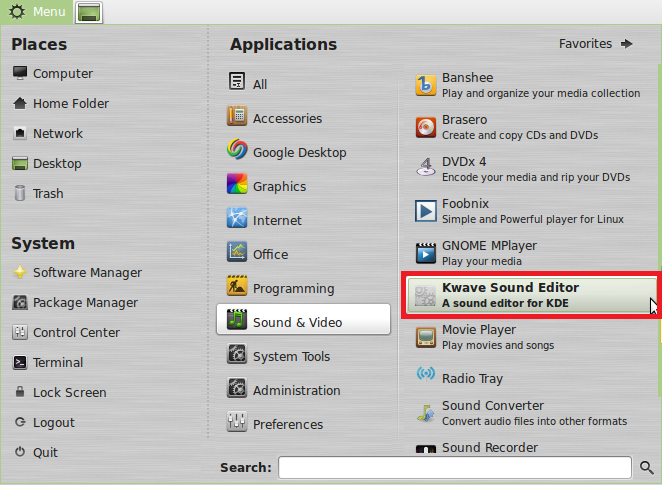662x485 pixels.
Task: Click the Sound Converter icon
Action: pyautogui.click(x=426, y=413)
